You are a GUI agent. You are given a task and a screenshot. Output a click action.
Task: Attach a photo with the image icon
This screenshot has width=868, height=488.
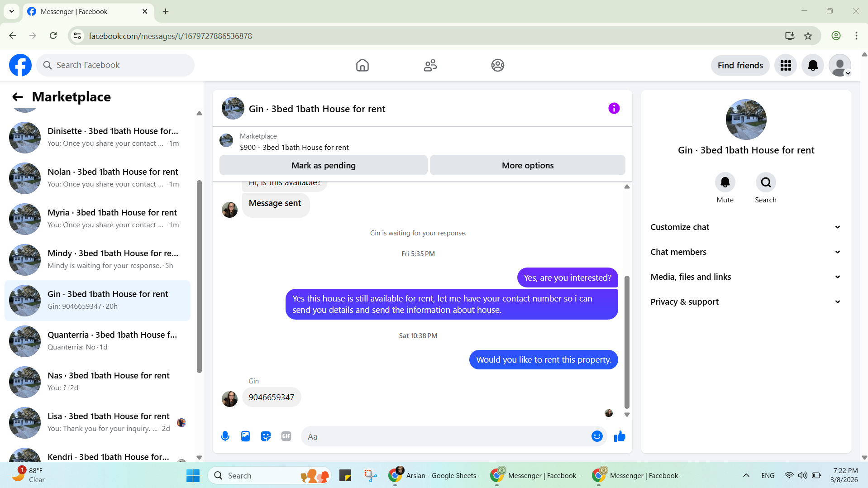245,436
